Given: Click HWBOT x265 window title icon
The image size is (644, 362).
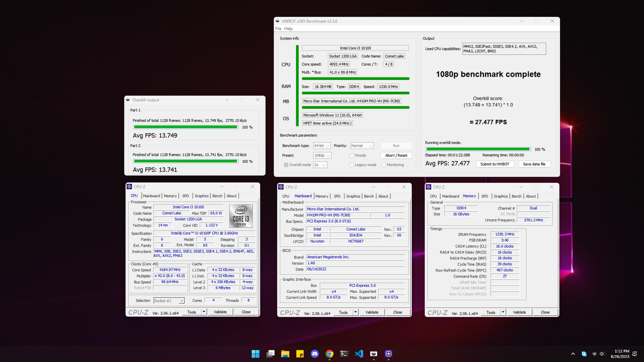Looking at the screenshot, I should coord(277,21).
